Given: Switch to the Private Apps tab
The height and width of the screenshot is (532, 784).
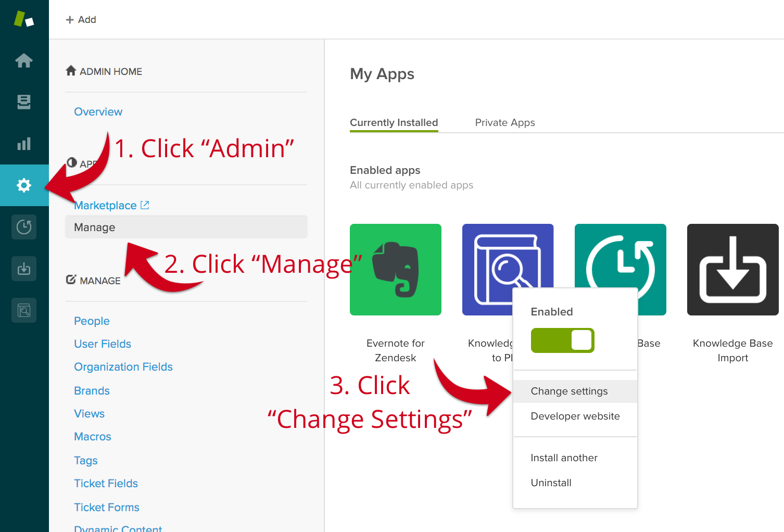Looking at the screenshot, I should tap(504, 123).
